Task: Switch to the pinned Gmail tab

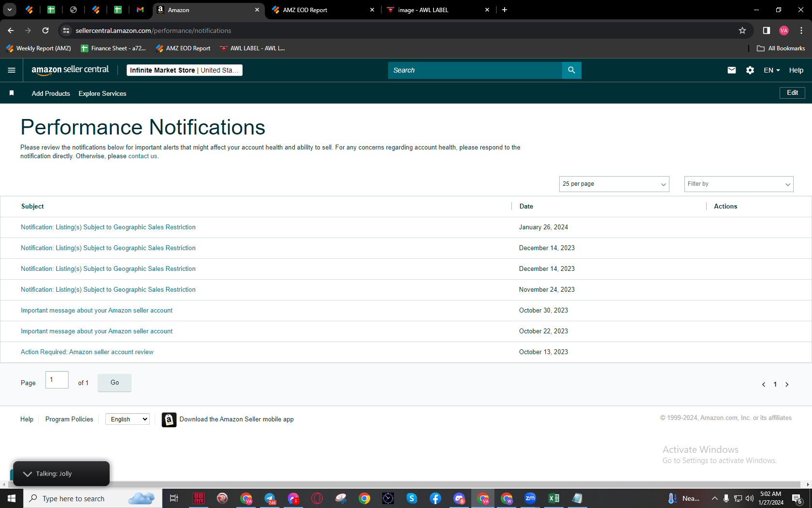Action: click(x=140, y=10)
